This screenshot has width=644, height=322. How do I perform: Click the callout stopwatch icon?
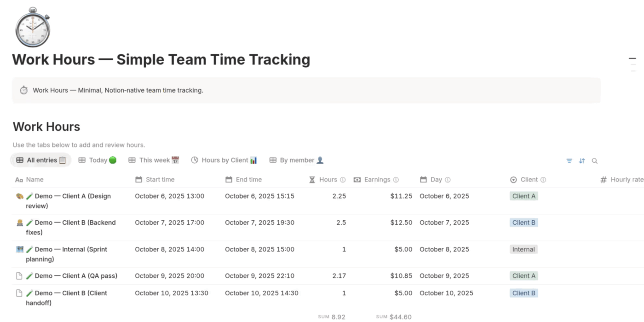pos(24,90)
